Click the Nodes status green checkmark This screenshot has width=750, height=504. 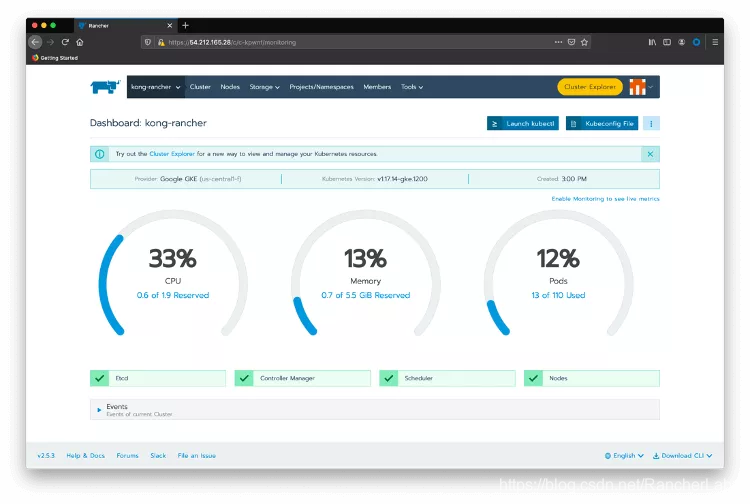click(533, 378)
